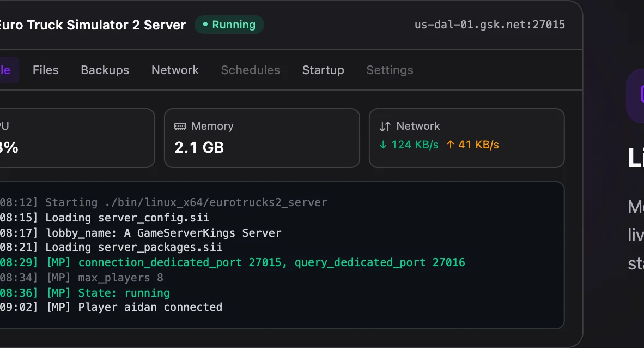
Task: Click the connection_dedicated_port 27015 log line
Action: point(233,262)
